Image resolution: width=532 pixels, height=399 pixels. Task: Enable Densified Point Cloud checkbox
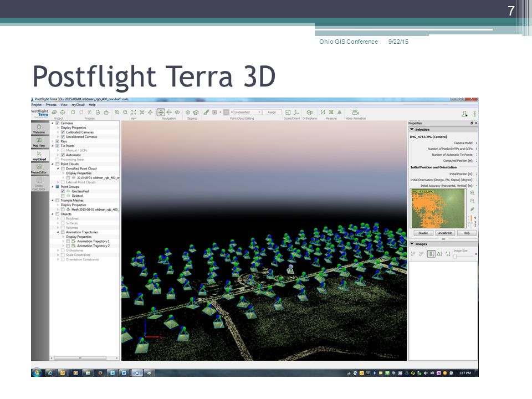click(x=63, y=168)
